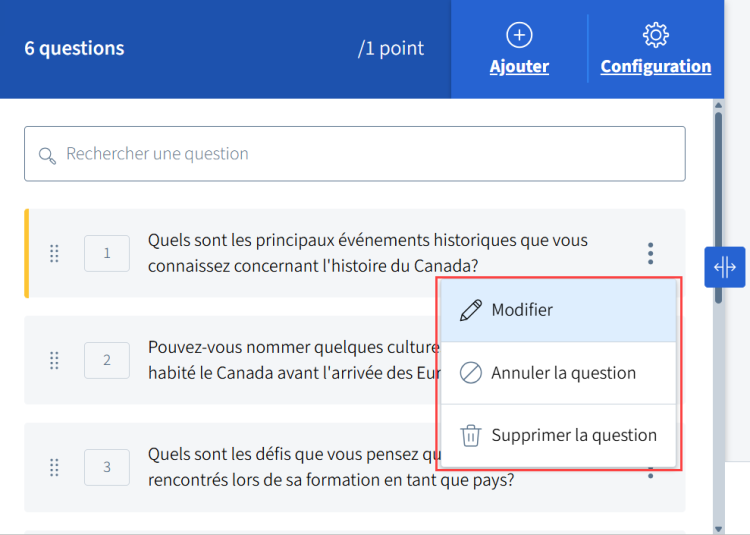Image resolution: width=750 pixels, height=535 pixels.
Task: Click the plus icon above Ajouter
Action: [519, 35]
